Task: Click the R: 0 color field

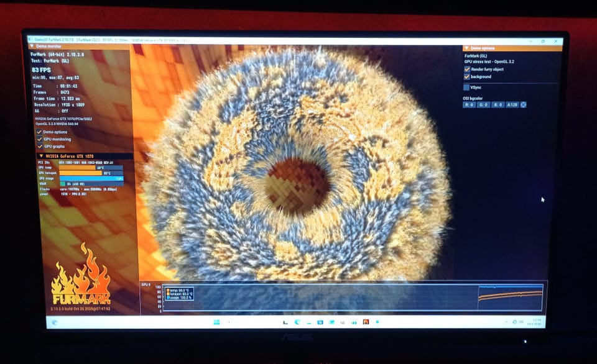Action: coord(469,104)
